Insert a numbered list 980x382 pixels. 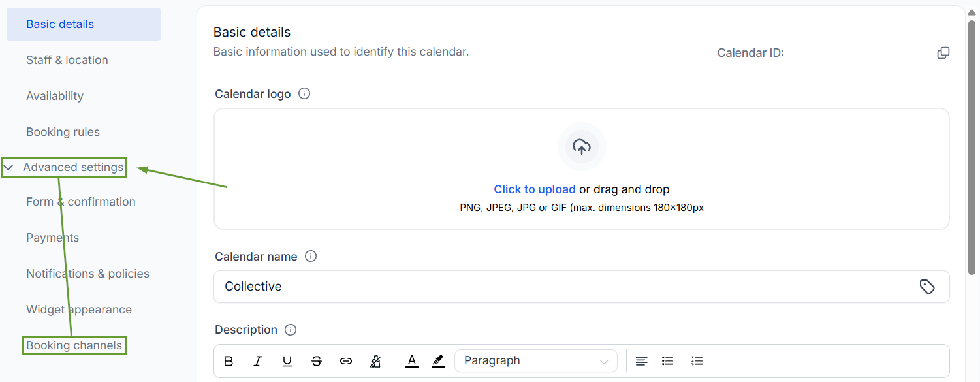[x=697, y=361]
